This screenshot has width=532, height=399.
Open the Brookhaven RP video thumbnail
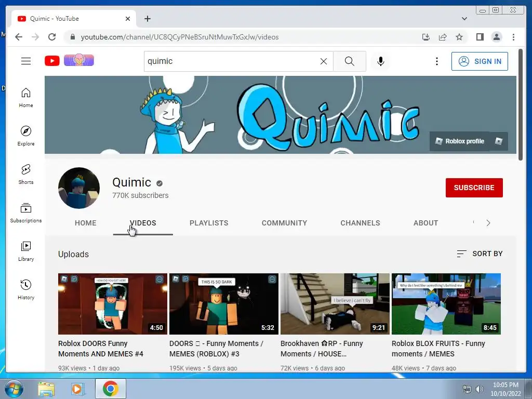point(335,303)
